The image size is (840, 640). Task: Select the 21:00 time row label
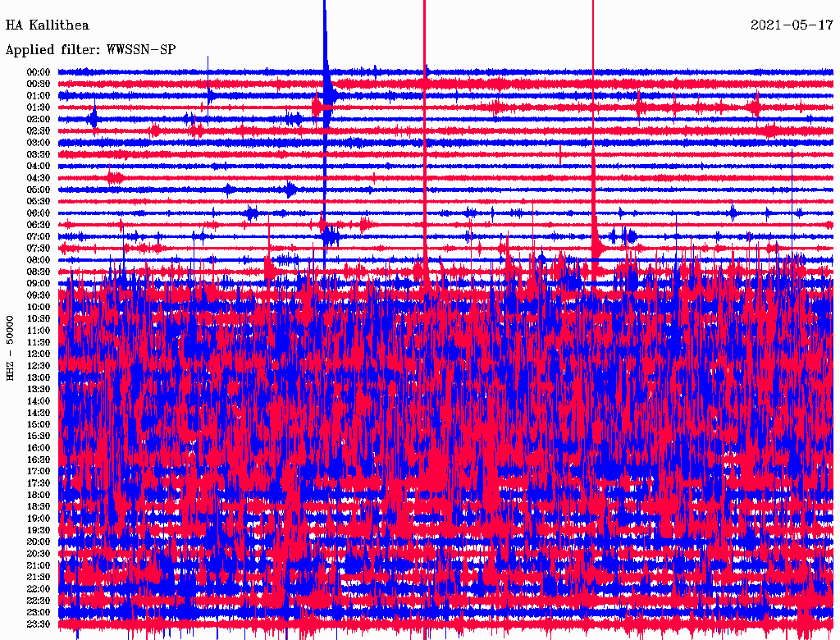coord(39,565)
